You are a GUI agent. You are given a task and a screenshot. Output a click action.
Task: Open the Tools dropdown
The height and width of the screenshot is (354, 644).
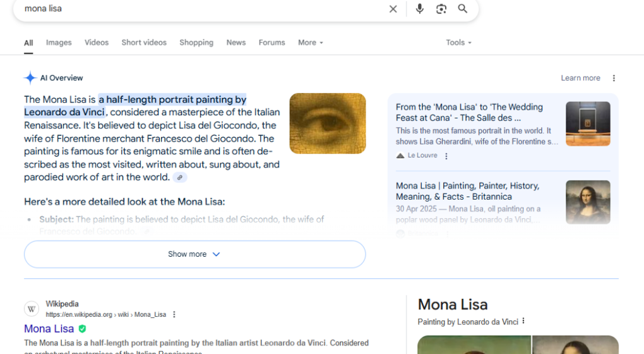(458, 42)
